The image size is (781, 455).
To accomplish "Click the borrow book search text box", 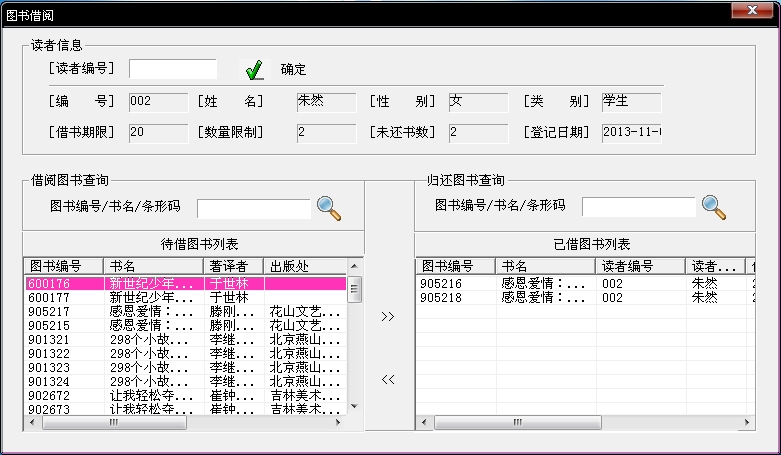I will [x=254, y=208].
